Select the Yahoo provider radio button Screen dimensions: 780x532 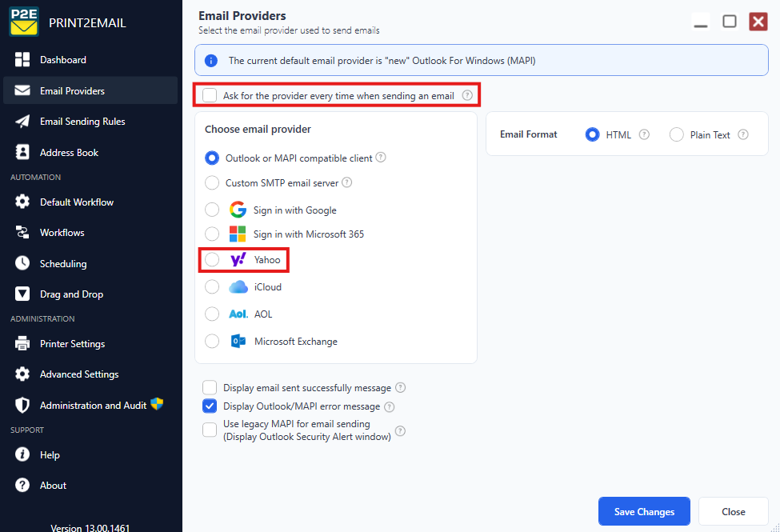pyautogui.click(x=212, y=259)
